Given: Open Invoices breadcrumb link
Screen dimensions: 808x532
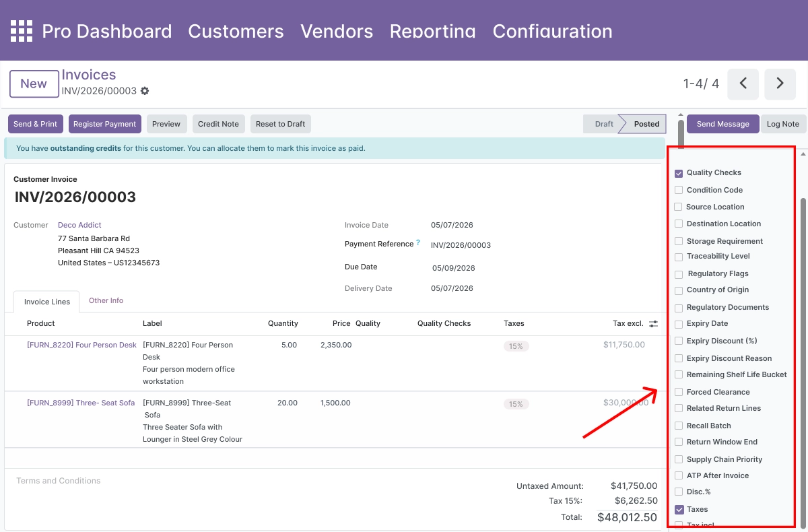Looking at the screenshot, I should click(x=89, y=75).
